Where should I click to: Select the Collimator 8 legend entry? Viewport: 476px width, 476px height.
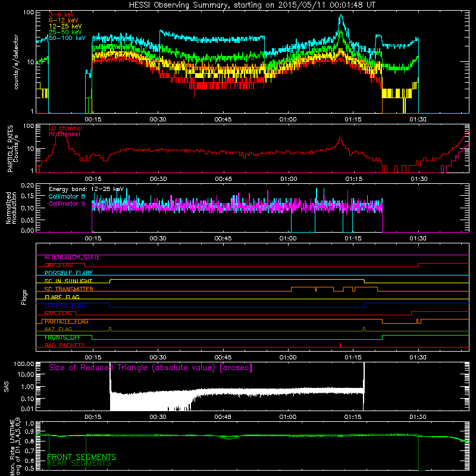point(67,196)
